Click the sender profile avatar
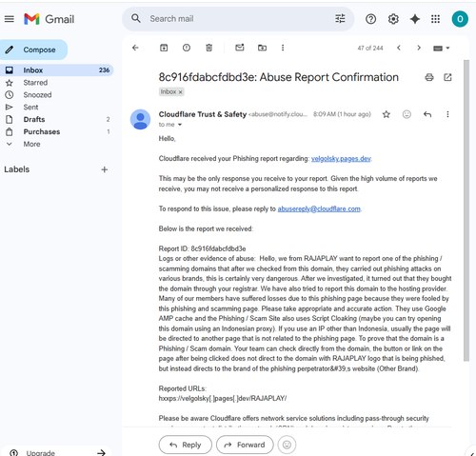 [x=140, y=119]
